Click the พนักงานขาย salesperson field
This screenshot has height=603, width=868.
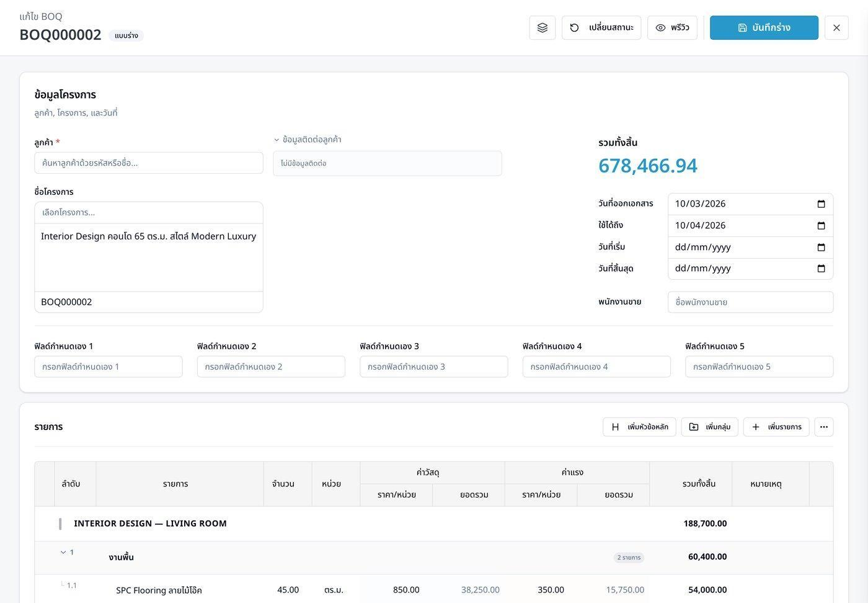point(750,302)
